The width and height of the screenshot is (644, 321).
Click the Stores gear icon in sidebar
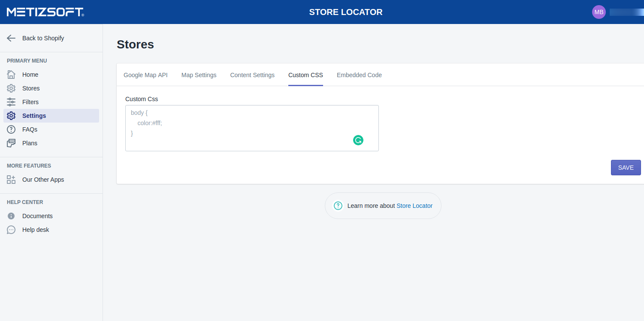click(11, 88)
